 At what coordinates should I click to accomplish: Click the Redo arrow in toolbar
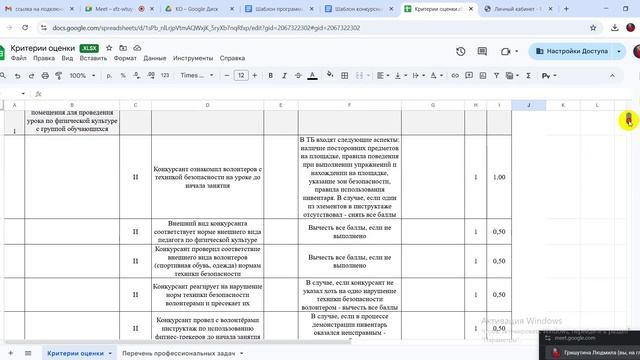pyautogui.click(x=31, y=76)
